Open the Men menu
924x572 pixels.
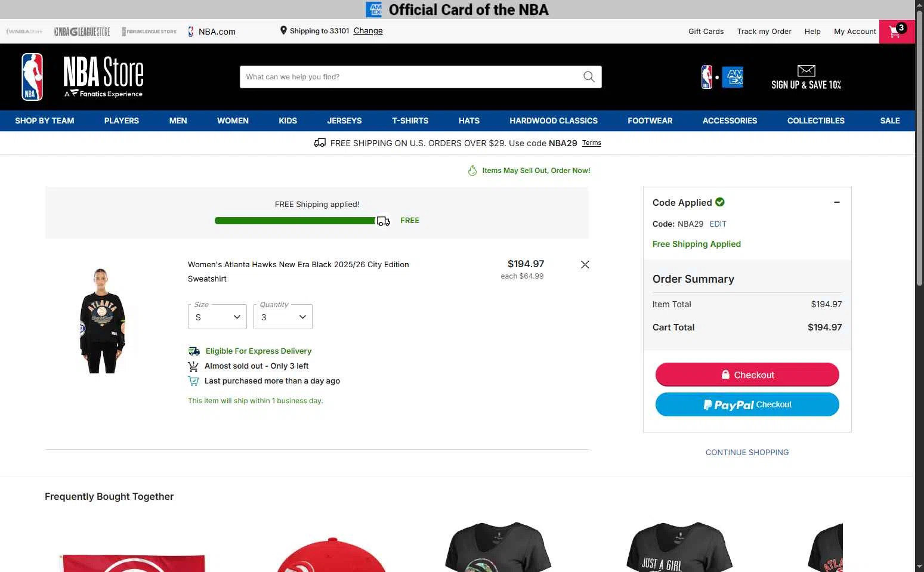click(x=178, y=120)
